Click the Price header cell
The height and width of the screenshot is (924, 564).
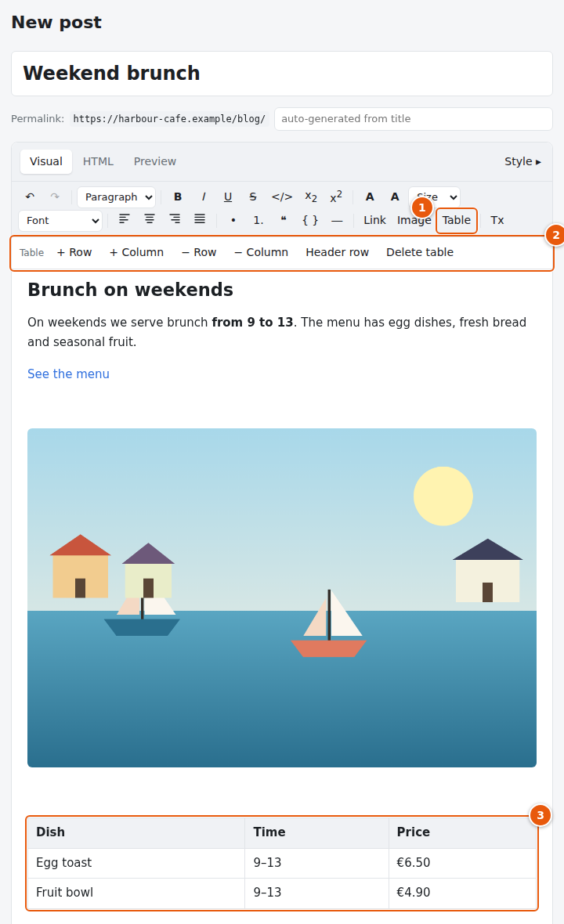click(x=462, y=832)
